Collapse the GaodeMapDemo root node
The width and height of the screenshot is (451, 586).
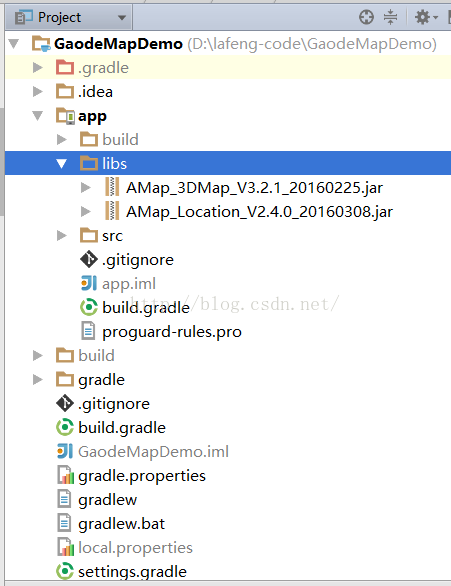point(14,44)
